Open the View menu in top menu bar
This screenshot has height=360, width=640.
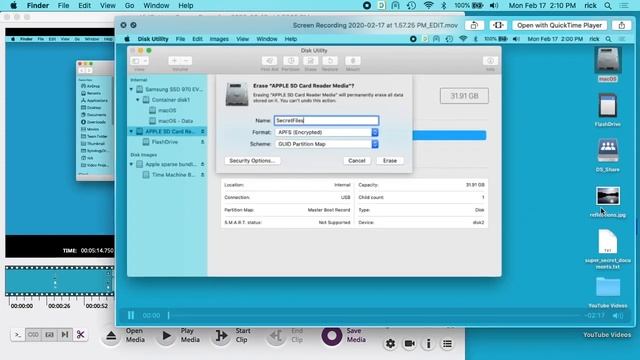pyautogui.click(x=108, y=6)
